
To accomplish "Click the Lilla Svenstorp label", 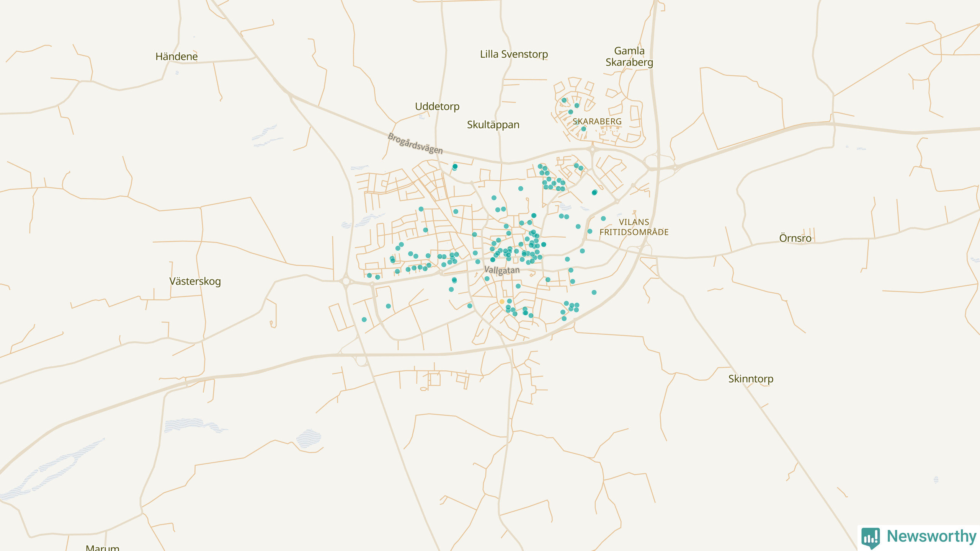I will point(514,54).
